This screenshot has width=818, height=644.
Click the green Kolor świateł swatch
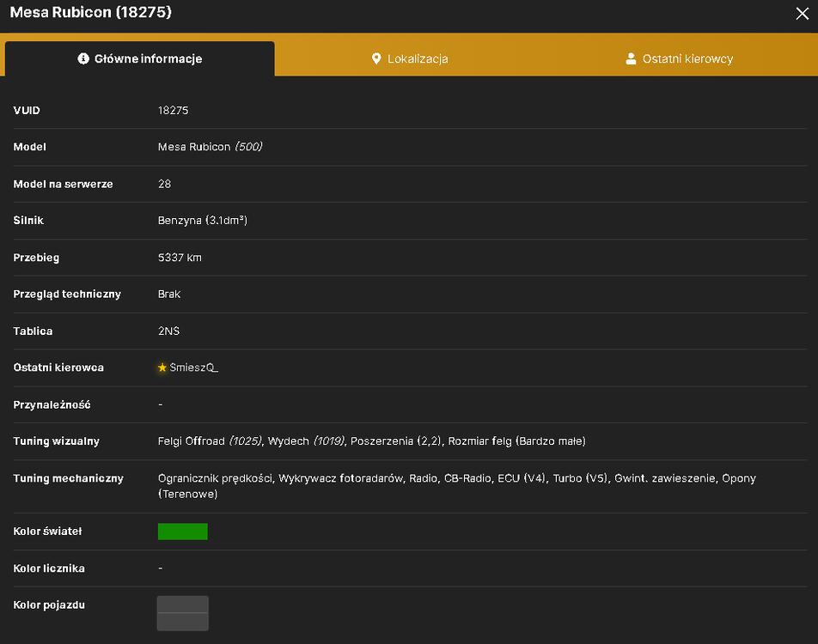pyautogui.click(x=182, y=532)
